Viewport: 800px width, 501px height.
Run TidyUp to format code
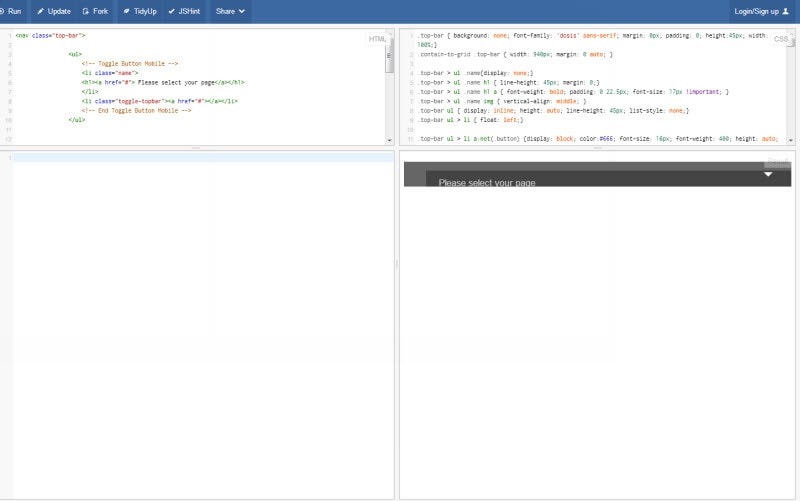(x=139, y=11)
